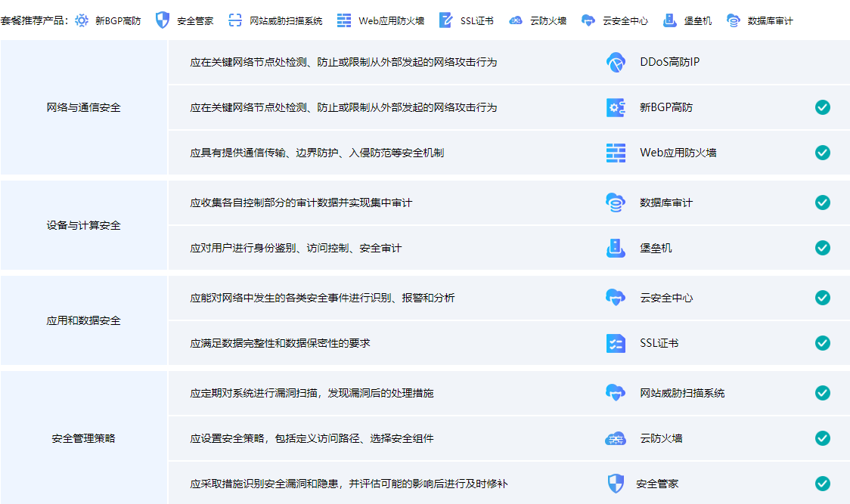The height and width of the screenshot is (504, 850).
Task: Toggle the checkmark for SSL证书 row
Action: (x=822, y=343)
